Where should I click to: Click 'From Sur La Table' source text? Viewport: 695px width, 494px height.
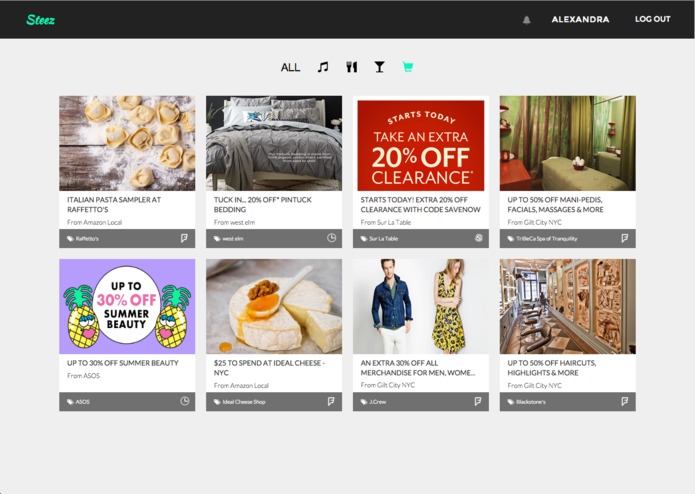pos(386,222)
